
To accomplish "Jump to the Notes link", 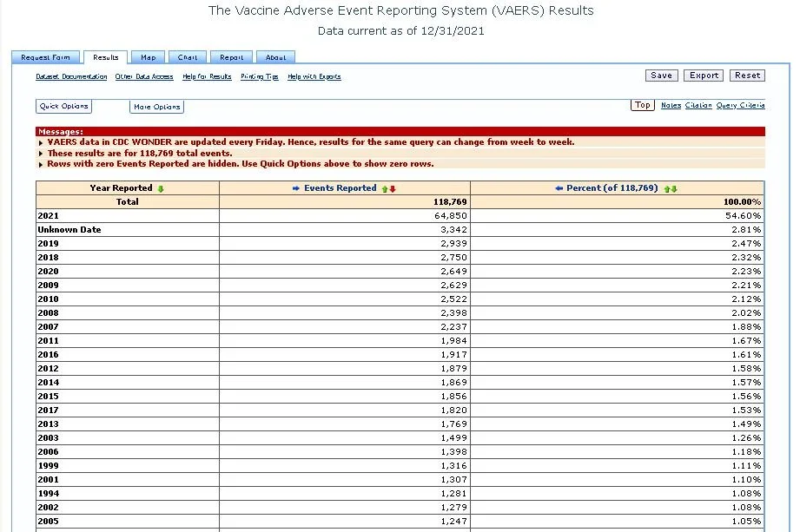I will tap(671, 105).
